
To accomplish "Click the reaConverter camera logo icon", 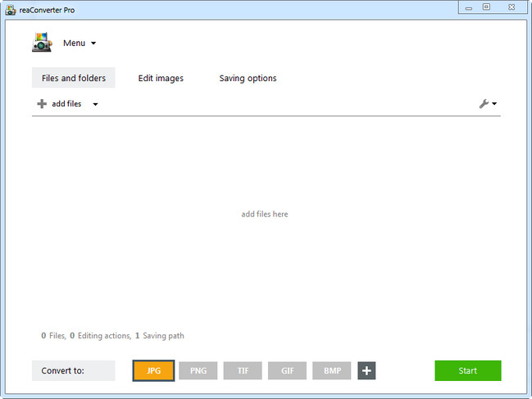I will tap(42, 43).
